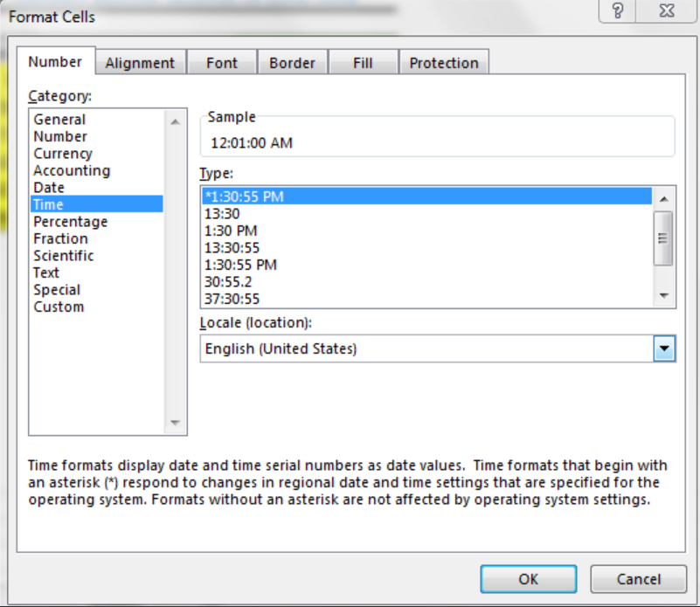Open the Fill tab
700x607 pixels.
coord(363,61)
